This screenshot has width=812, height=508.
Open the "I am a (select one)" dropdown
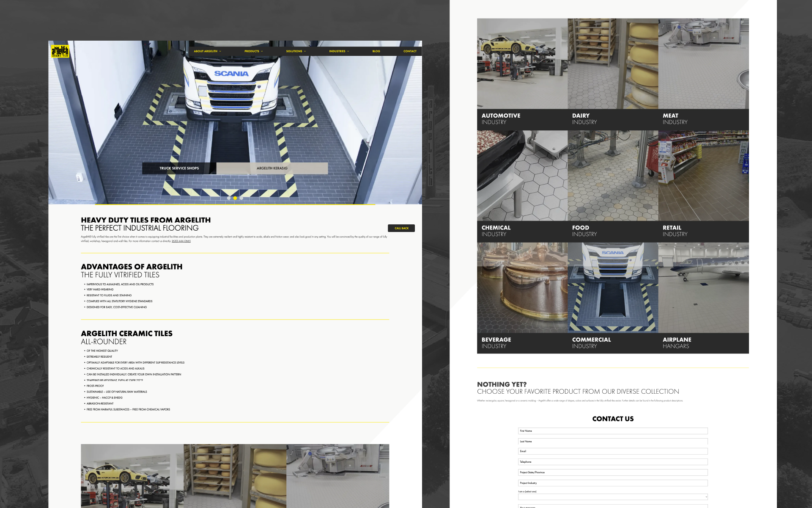(x=613, y=497)
